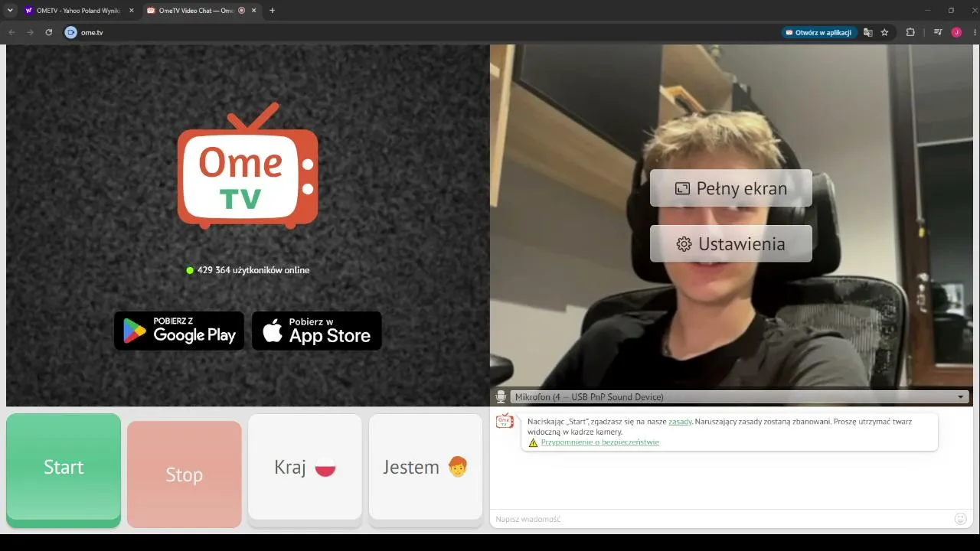
Task: Reload the page
Action: [x=48, y=32]
